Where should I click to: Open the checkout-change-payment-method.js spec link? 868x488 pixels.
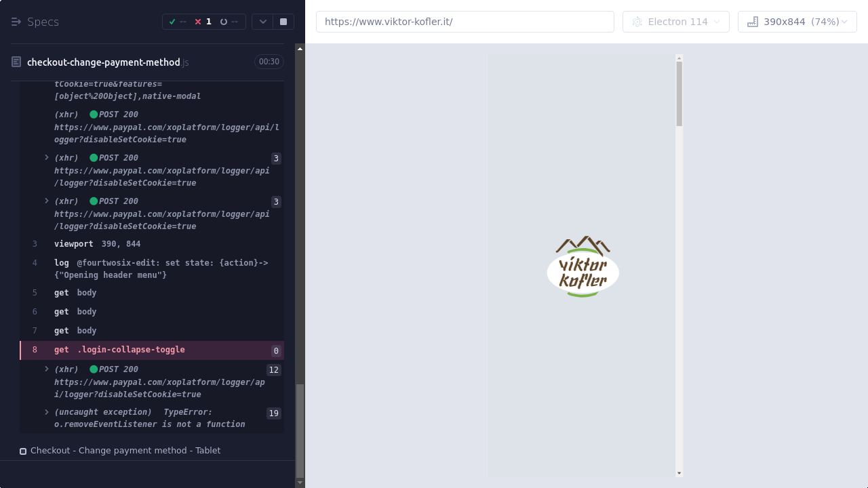pos(104,62)
